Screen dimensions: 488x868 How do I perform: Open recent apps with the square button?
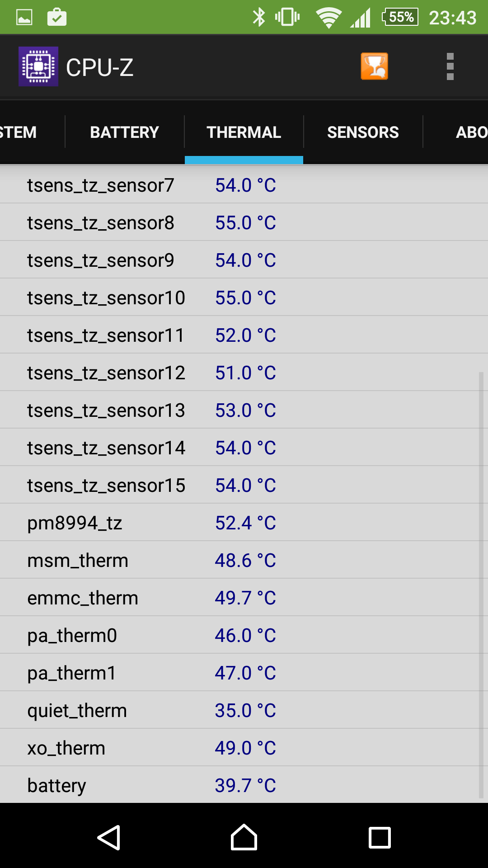point(380,838)
